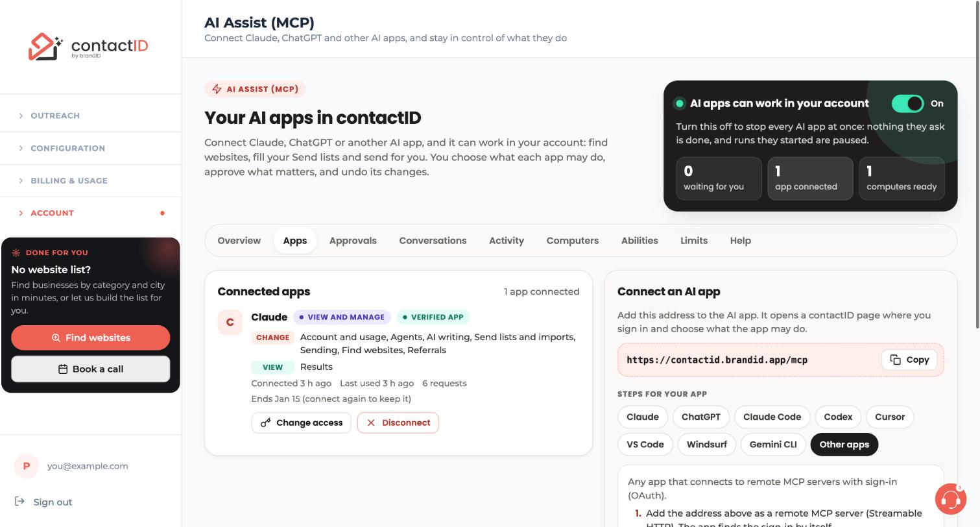Open the Approvals tab
The image size is (980, 527).
coord(353,241)
